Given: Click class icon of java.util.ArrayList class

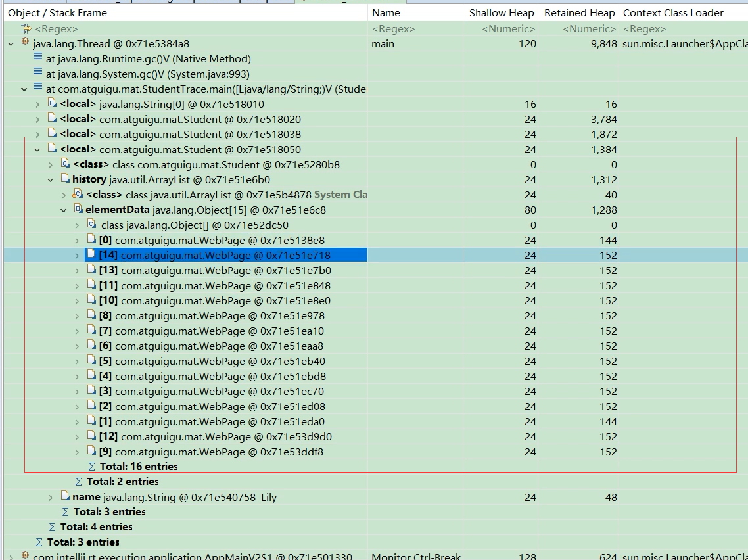Looking at the screenshot, I should (78, 194).
